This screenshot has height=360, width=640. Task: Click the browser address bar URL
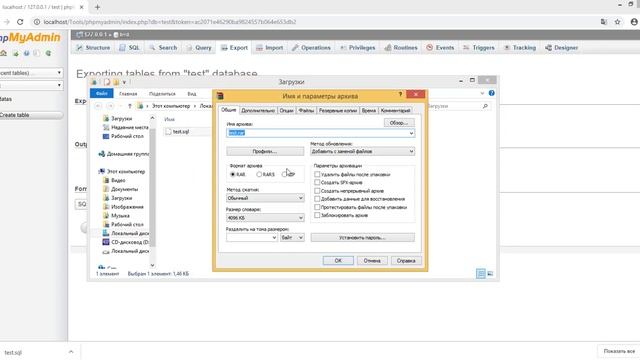click(x=169, y=22)
